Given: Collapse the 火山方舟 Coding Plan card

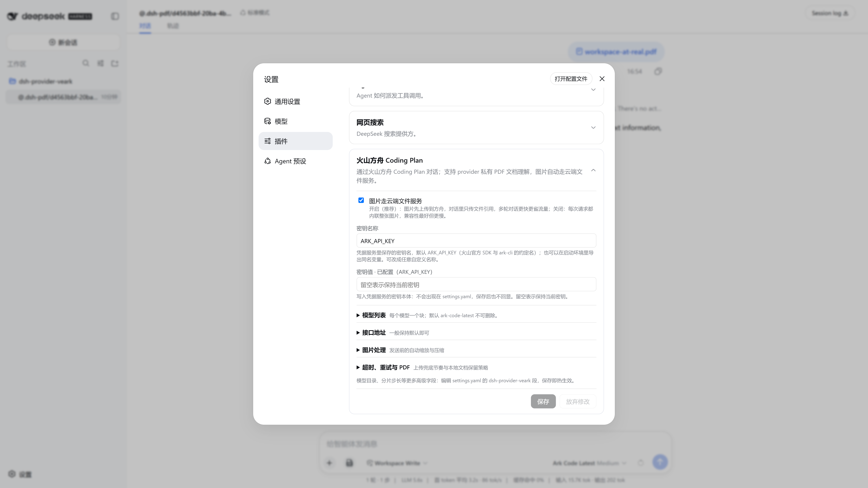Looking at the screenshot, I should [593, 170].
